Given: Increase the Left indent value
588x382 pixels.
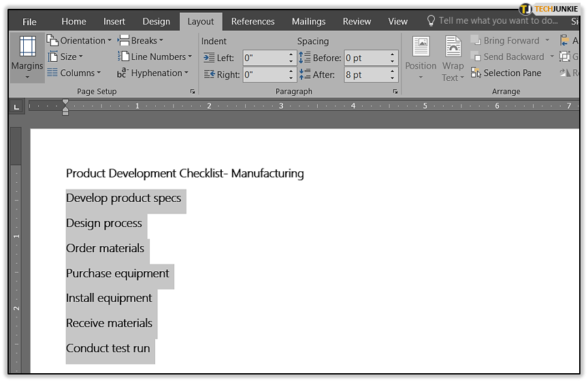Looking at the screenshot, I should tap(291, 54).
